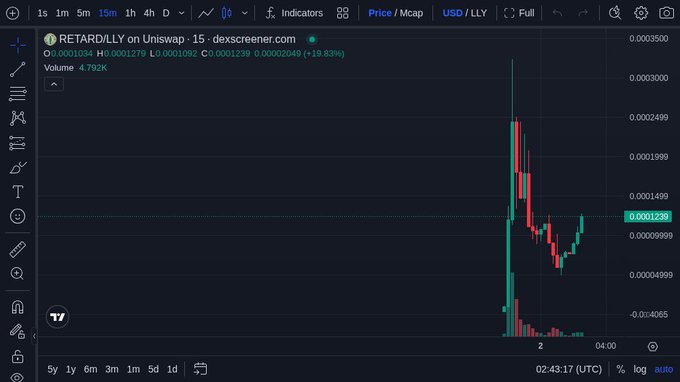Open the Fibonacci retracement tool
Viewport: 680px width, 382px height.
coord(18,94)
